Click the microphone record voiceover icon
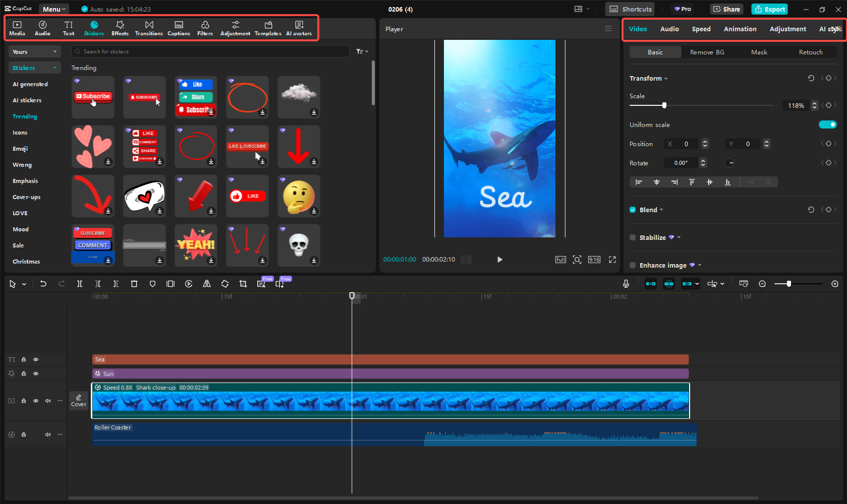Screen dimensions: 847x504 click(626, 284)
